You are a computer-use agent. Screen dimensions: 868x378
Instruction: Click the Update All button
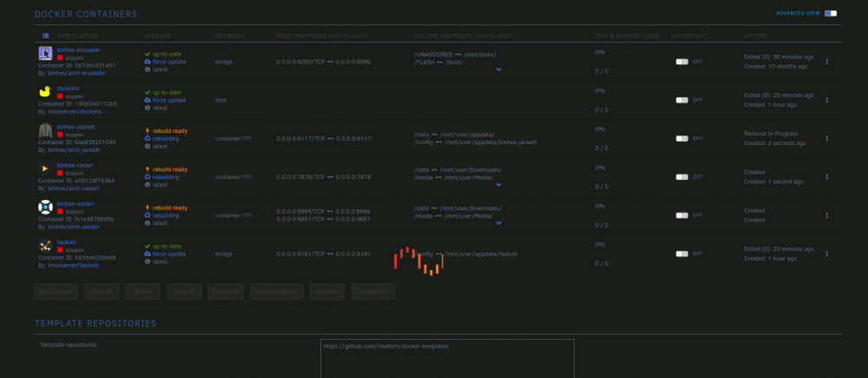(327, 291)
